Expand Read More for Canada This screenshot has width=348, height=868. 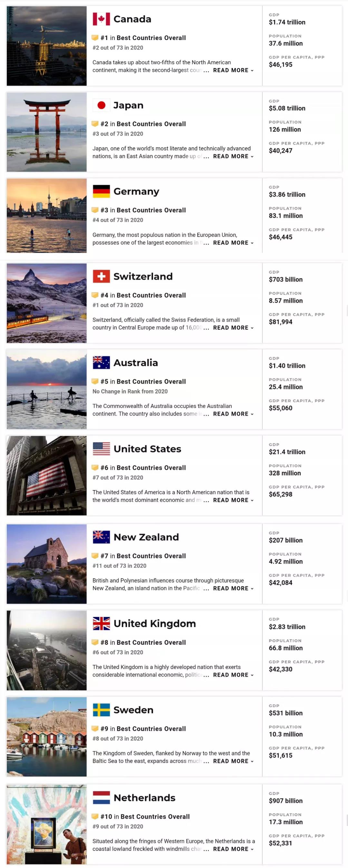point(233,70)
